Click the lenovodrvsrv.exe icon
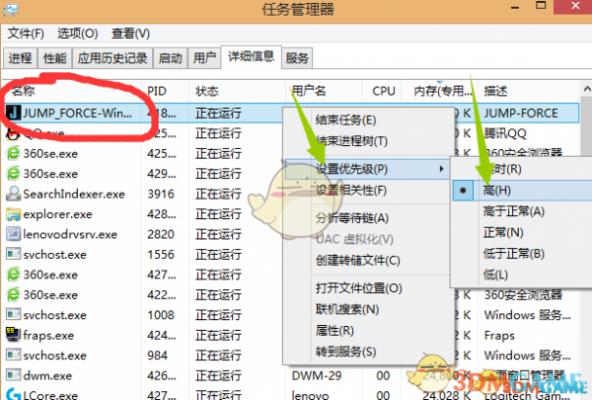 click(x=13, y=234)
